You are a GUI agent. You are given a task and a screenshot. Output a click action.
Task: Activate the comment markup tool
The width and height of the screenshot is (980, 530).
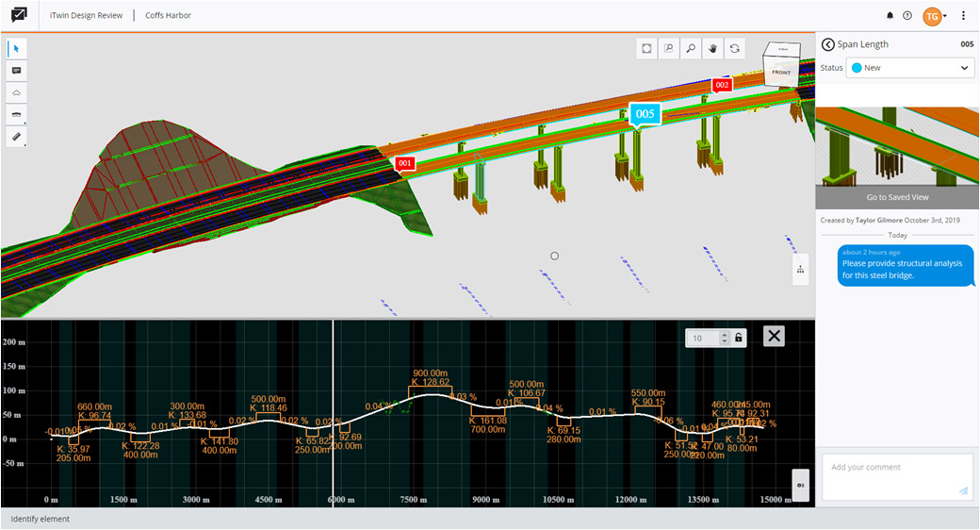coord(17,71)
